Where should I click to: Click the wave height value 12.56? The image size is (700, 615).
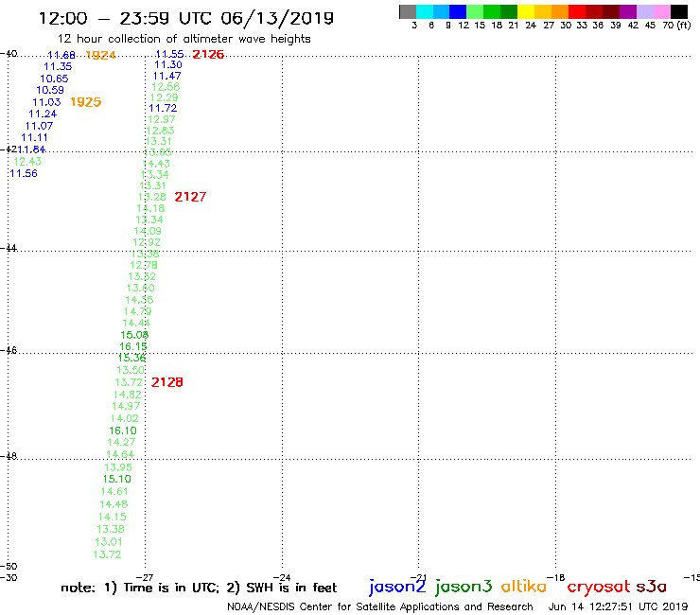pyautogui.click(x=166, y=87)
